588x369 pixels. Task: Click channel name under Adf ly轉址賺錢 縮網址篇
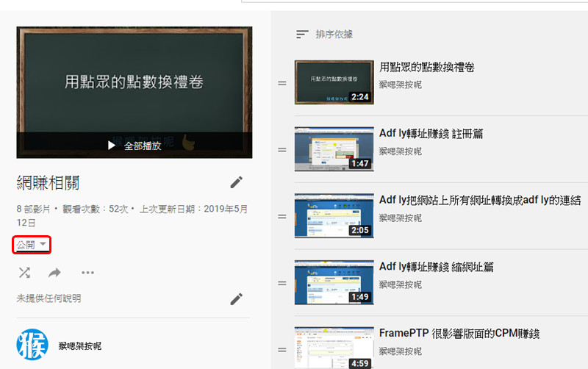[401, 285]
